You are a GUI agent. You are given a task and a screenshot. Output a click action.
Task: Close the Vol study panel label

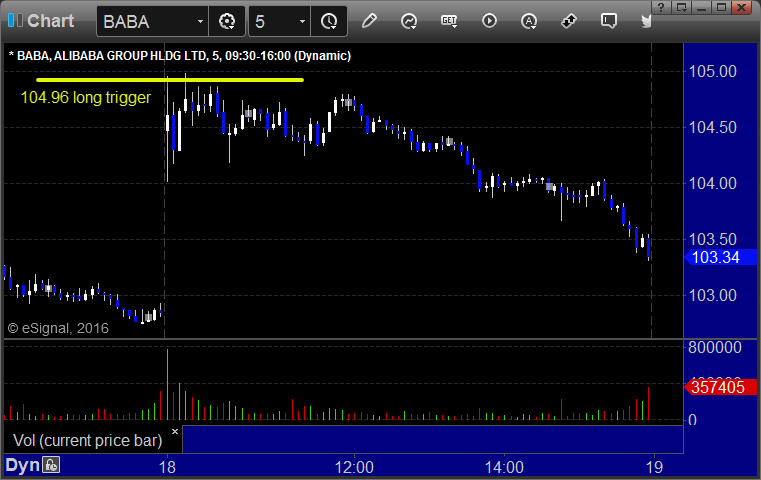[175, 431]
